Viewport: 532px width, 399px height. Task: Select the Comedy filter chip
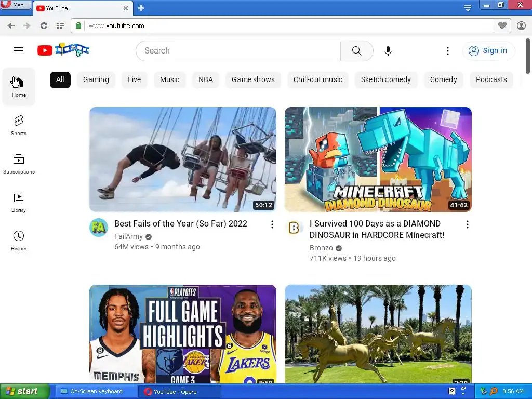point(444,79)
